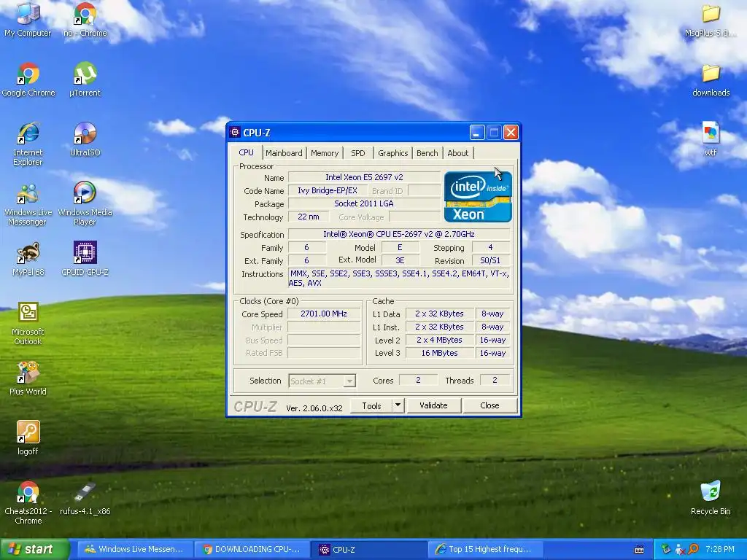Click the Close button in CPU-Z
Viewport: 747px width, 560px height.
(x=489, y=405)
